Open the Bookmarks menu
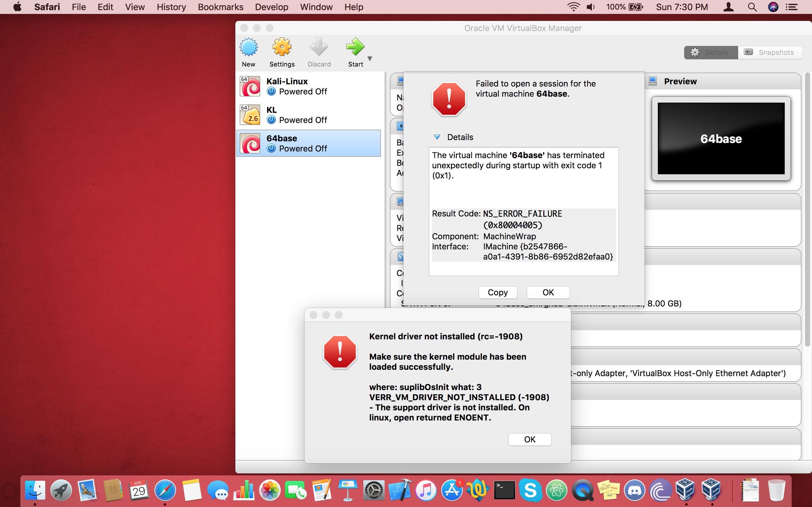Viewport: 812px width, 507px height. [x=220, y=7]
